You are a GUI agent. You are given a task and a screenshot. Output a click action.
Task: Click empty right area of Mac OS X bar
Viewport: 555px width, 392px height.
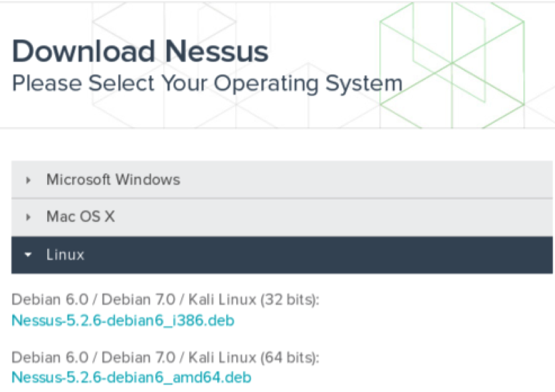point(404,217)
